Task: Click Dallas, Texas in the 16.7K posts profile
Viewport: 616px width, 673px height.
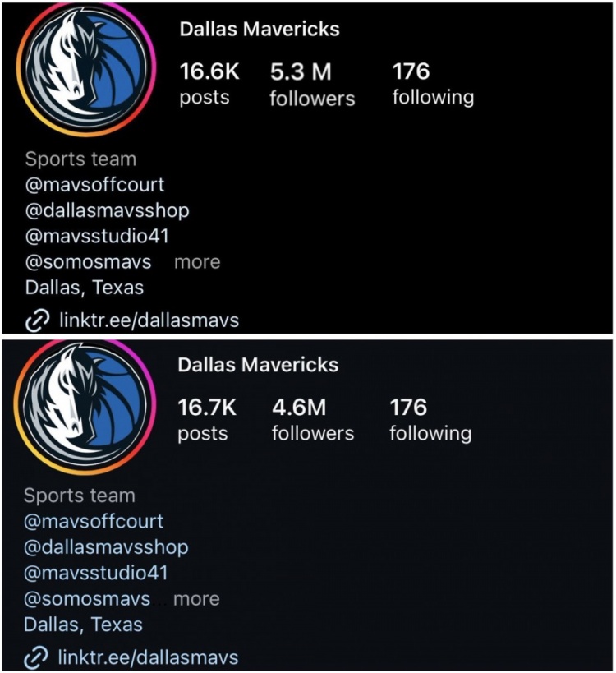Action: coord(83,625)
